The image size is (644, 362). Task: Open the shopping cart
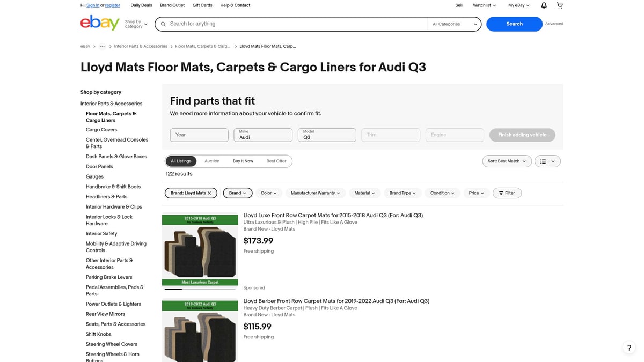point(560,5)
